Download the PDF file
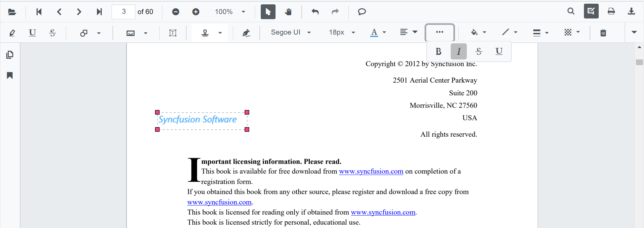Viewport: 644px width, 228px height. tap(631, 11)
